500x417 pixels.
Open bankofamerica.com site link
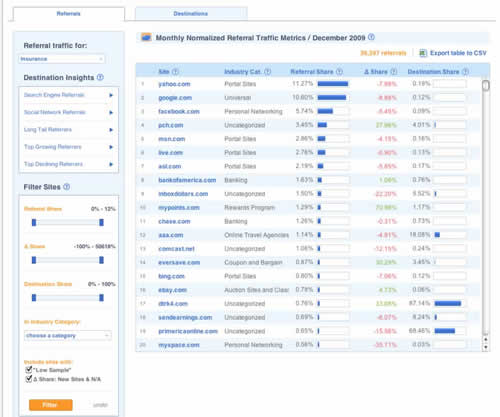click(x=187, y=180)
